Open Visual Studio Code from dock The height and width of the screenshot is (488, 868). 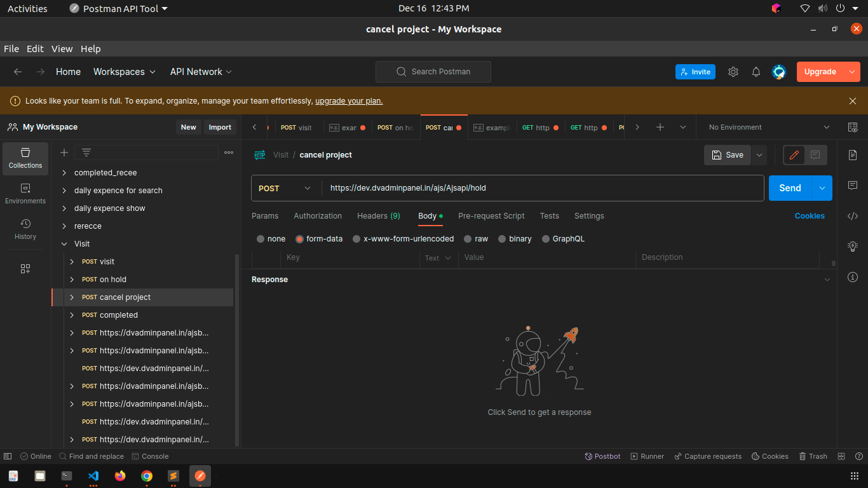click(x=93, y=475)
